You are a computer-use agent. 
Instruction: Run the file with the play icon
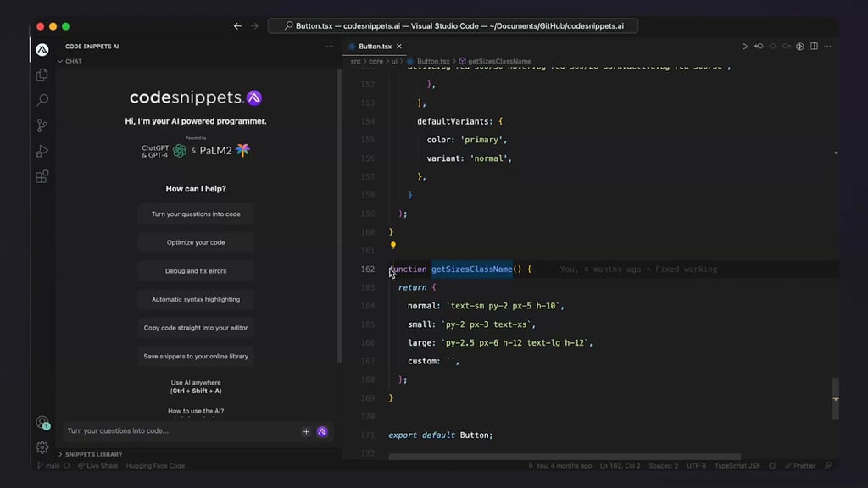point(745,47)
